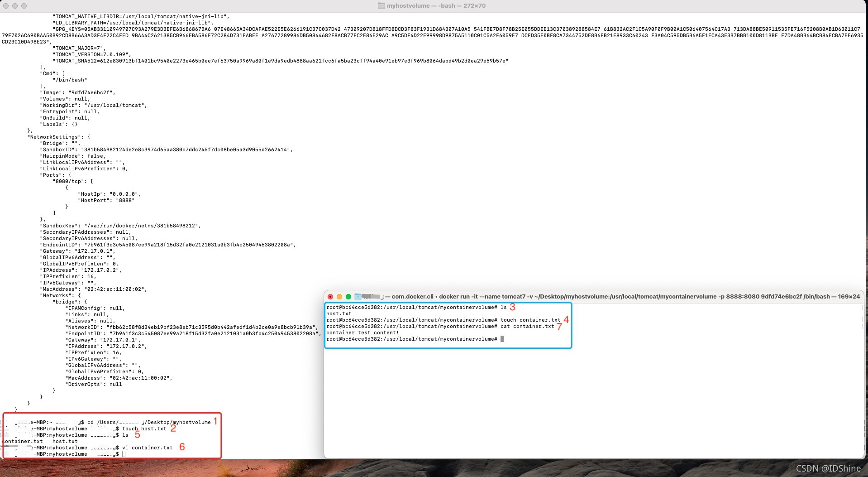Click the "DriverOpts": null line

tap(93, 384)
